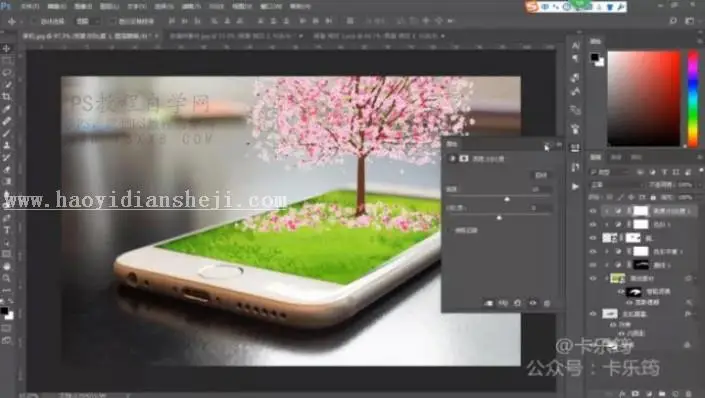Select the Lasso tool
Image resolution: width=705 pixels, height=398 pixels.
click(x=7, y=72)
